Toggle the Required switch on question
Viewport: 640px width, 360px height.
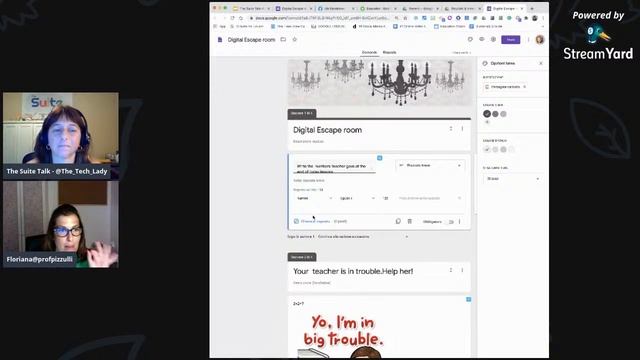(x=451, y=222)
